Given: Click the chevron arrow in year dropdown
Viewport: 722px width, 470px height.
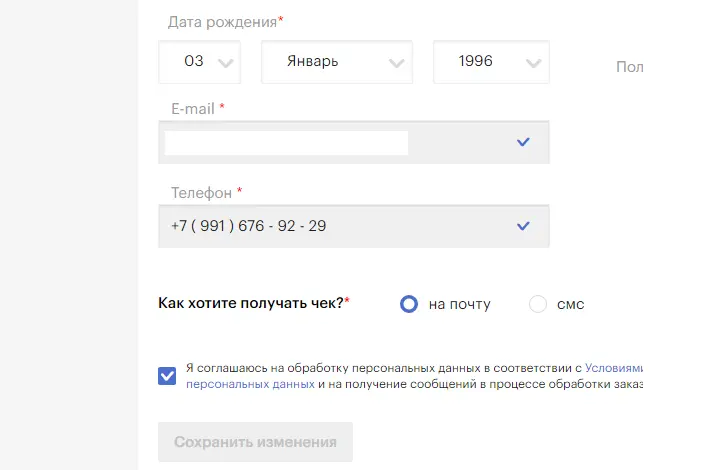Looking at the screenshot, I should [534, 63].
